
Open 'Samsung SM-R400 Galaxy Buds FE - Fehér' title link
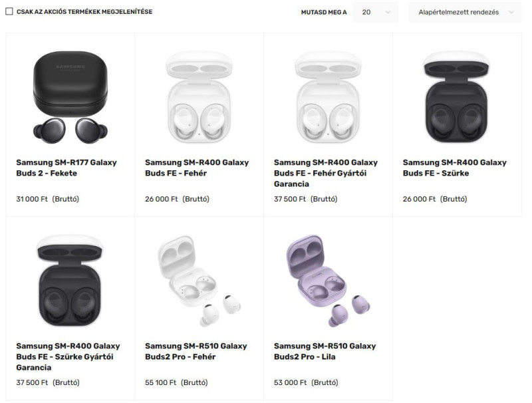pyautogui.click(x=197, y=168)
